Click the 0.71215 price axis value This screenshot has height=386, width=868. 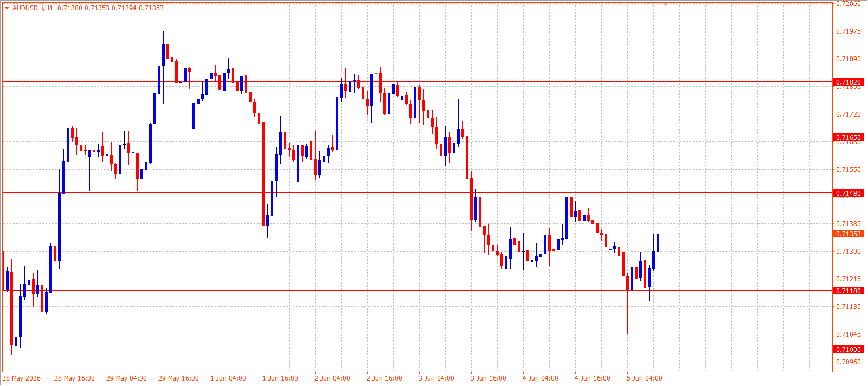click(848, 279)
